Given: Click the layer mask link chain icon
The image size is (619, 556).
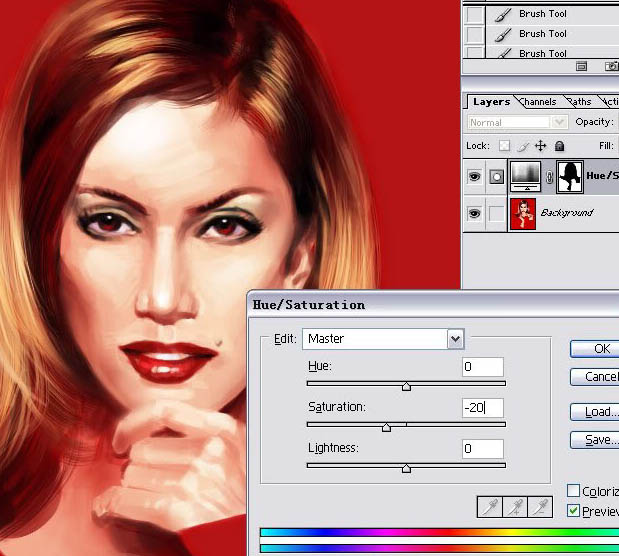Looking at the screenshot, I should pyautogui.click(x=549, y=177).
